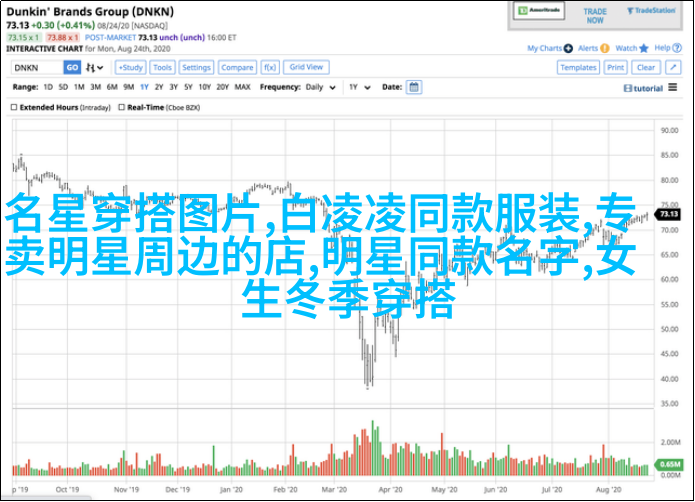
Task: Select the 6M range
Action: [x=112, y=87]
